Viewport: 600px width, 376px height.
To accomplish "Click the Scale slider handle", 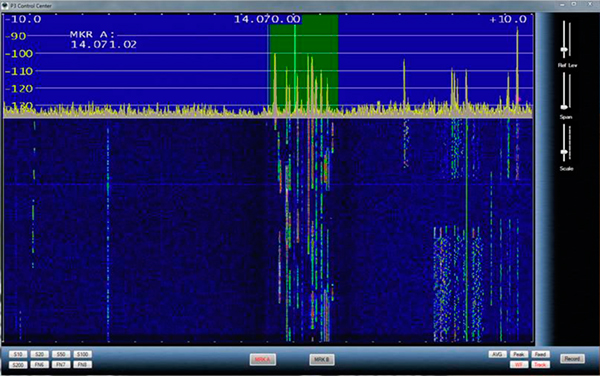I will [564, 152].
